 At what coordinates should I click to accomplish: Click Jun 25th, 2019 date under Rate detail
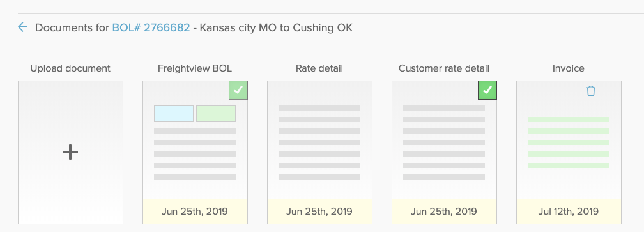(319, 212)
